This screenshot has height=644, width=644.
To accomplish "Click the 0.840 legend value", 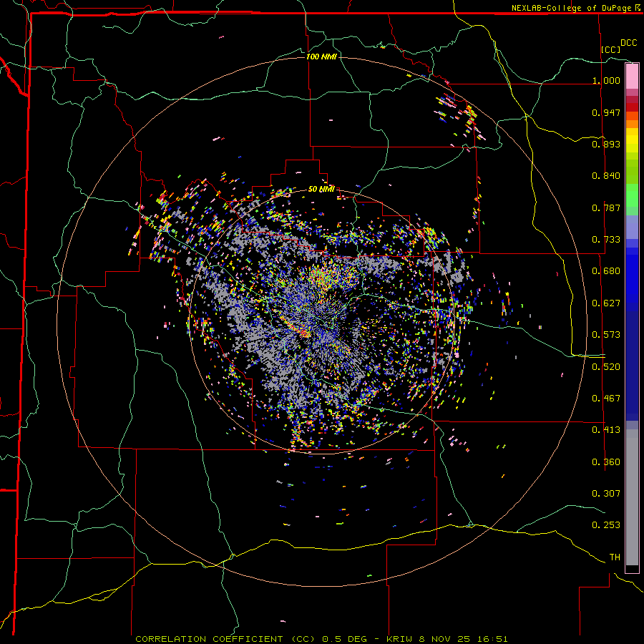I will 606,176.
